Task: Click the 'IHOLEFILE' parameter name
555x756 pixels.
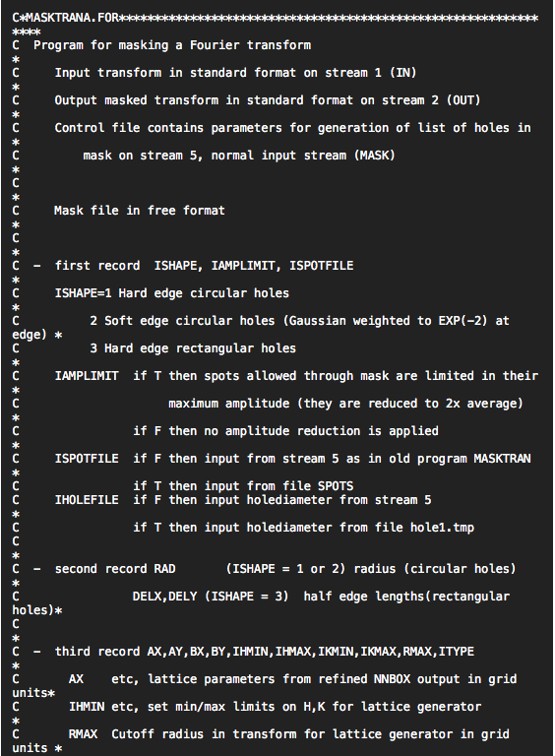Action: (87, 499)
